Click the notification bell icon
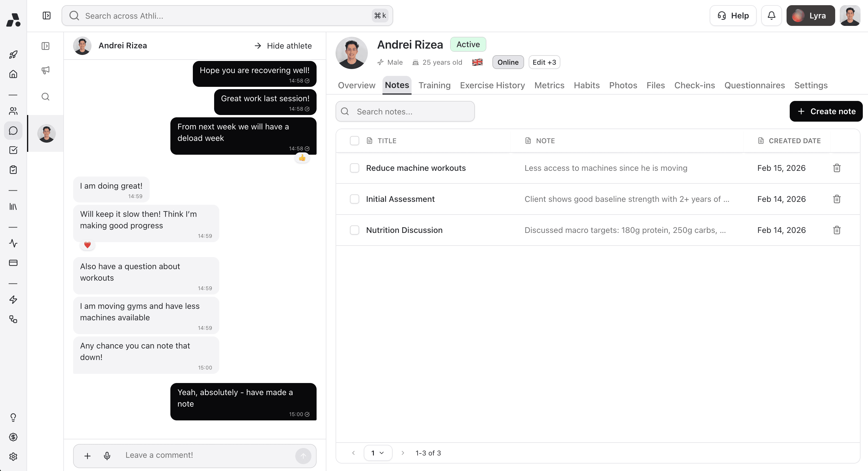 (x=772, y=16)
